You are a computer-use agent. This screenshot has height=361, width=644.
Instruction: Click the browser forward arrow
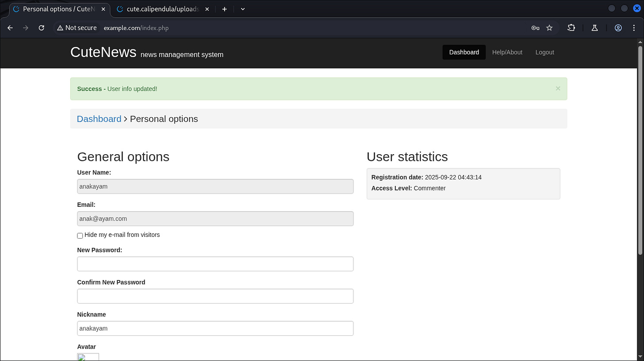(26, 28)
